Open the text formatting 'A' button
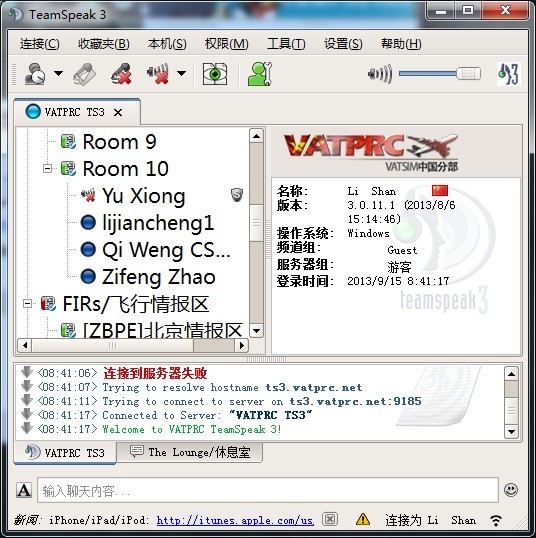 [x=24, y=490]
